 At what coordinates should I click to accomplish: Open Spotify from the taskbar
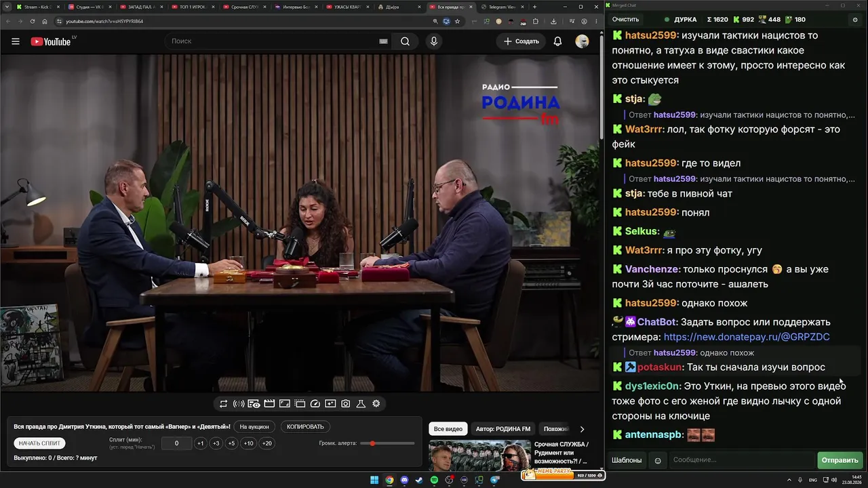[434, 481]
